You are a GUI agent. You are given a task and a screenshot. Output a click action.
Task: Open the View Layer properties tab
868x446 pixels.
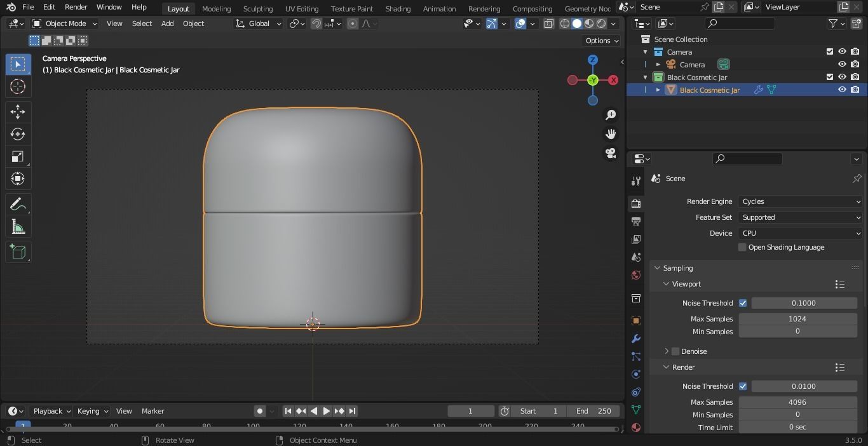636,240
